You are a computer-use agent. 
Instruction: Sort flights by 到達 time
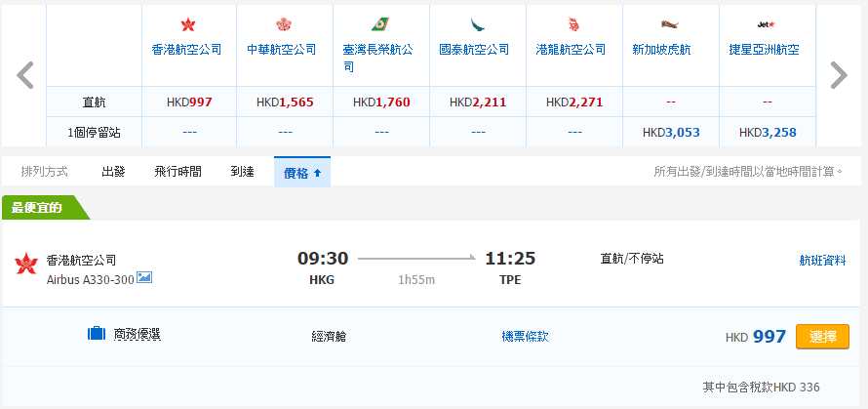pyautogui.click(x=242, y=172)
